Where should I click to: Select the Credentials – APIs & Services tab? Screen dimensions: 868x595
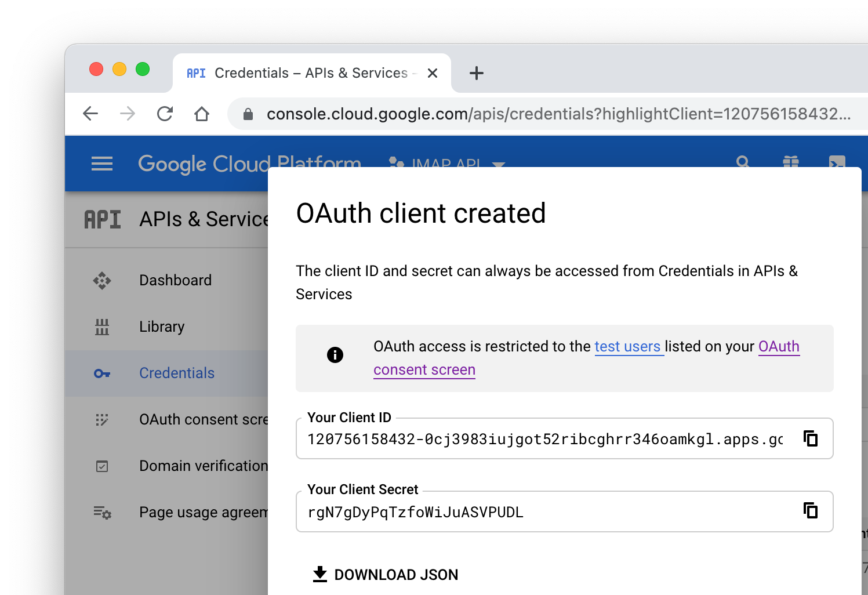312,73
